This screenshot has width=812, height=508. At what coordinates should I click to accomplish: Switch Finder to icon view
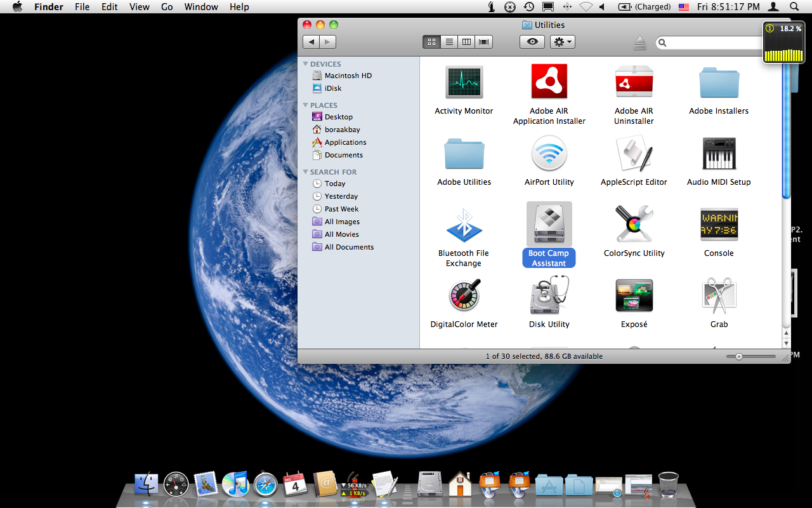(431, 42)
